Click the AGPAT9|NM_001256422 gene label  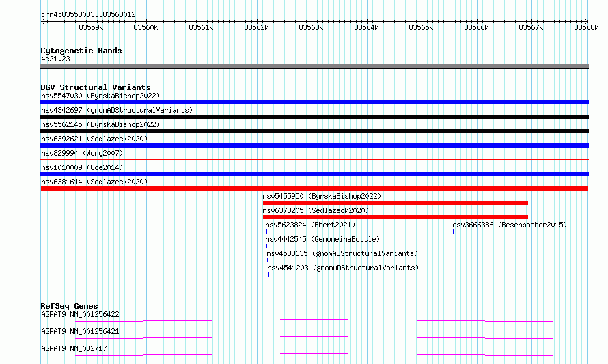coord(80,314)
